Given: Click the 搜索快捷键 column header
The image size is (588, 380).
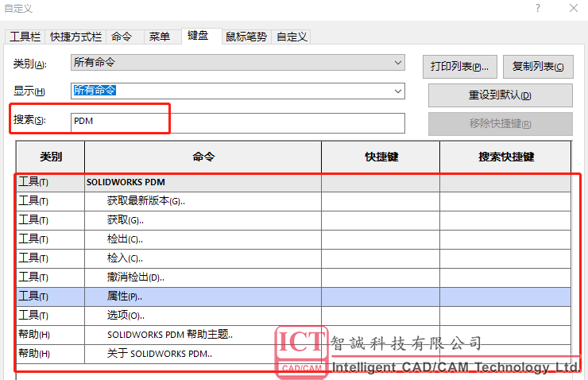Looking at the screenshot, I should 506,157.
